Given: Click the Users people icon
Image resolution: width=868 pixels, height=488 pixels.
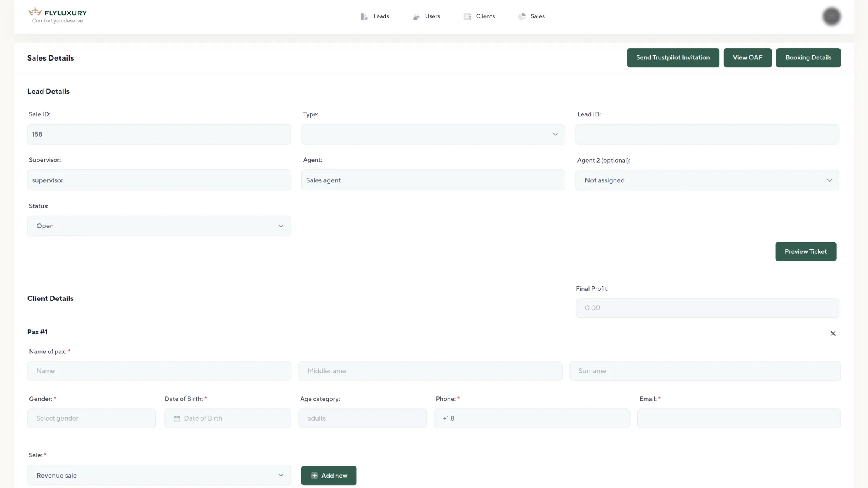Looking at the screenshot, I should pos(416,16).
